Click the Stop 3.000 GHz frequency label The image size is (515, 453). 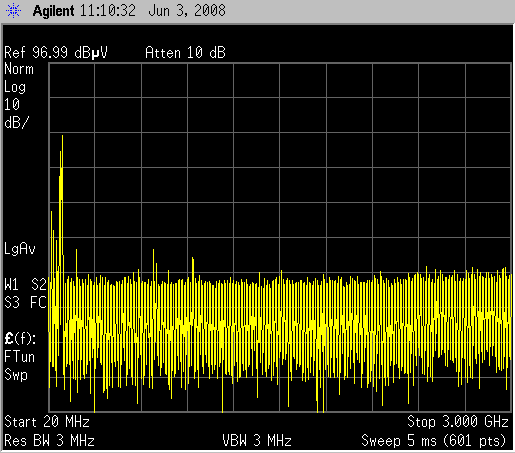(458, 422)
